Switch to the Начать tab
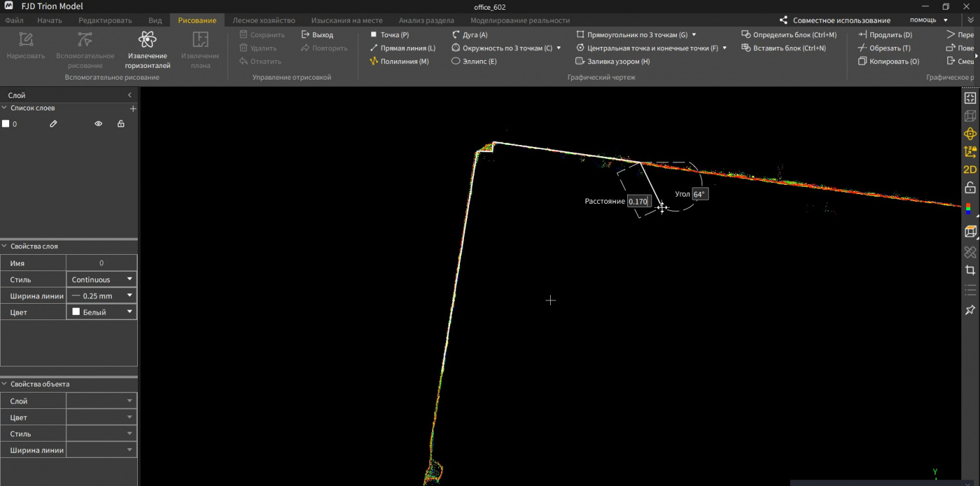Screen dimensions: 980x486 pyautogui.click(x=50, y=20)
